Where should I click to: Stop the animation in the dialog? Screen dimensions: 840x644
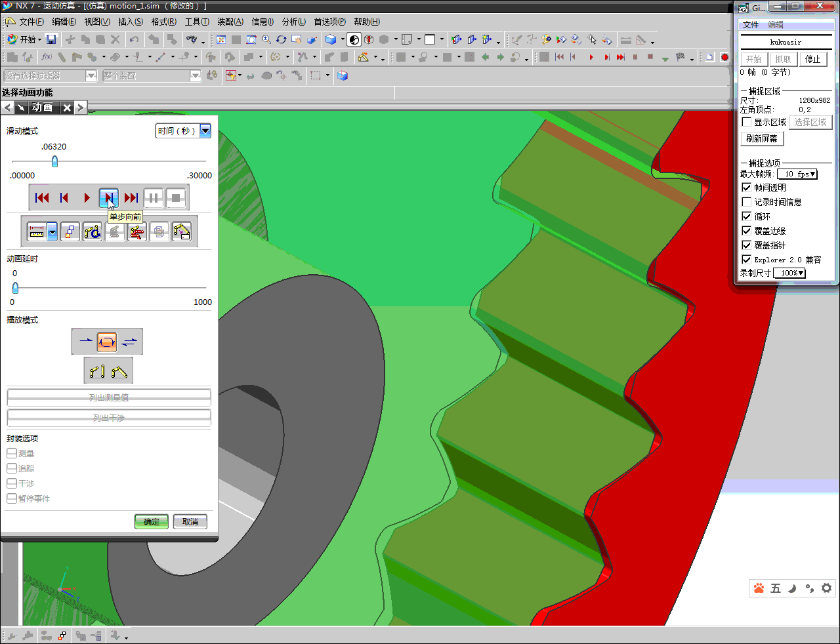[176, 197]
